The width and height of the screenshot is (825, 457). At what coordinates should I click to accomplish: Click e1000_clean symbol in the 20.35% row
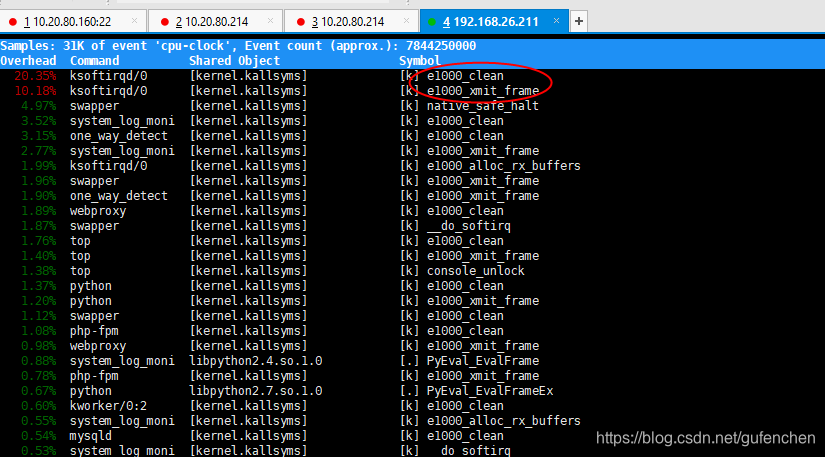click(x=465, y=76)
